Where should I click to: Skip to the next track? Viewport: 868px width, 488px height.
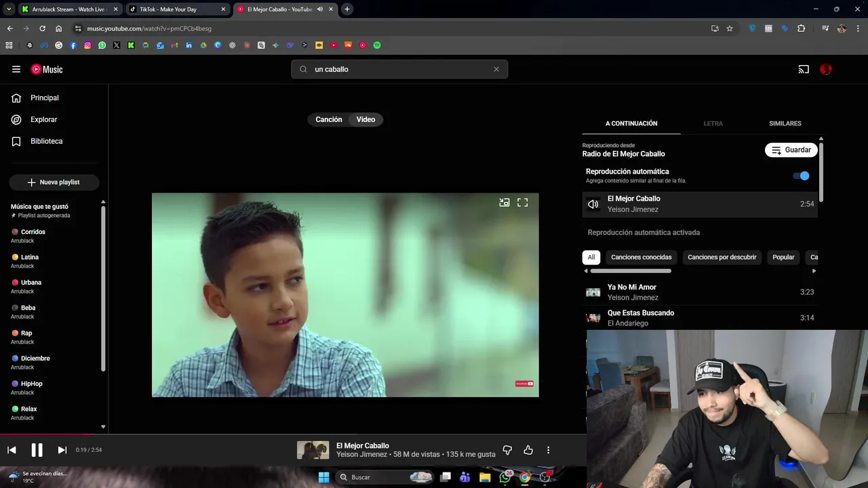point(62,450)
